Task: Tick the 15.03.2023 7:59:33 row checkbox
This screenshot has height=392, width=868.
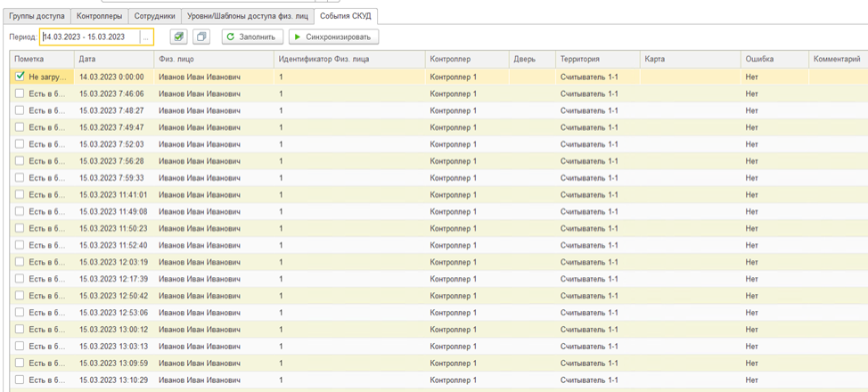Action: tap(20, 177)
